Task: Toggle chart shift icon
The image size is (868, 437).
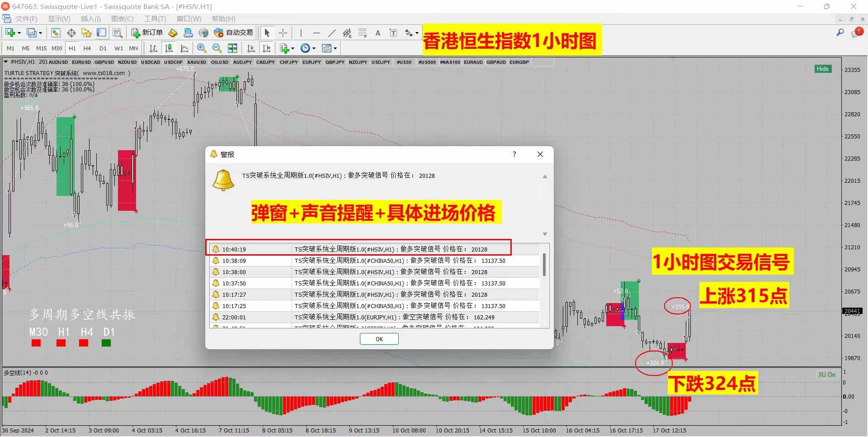Action: (267, 48)
